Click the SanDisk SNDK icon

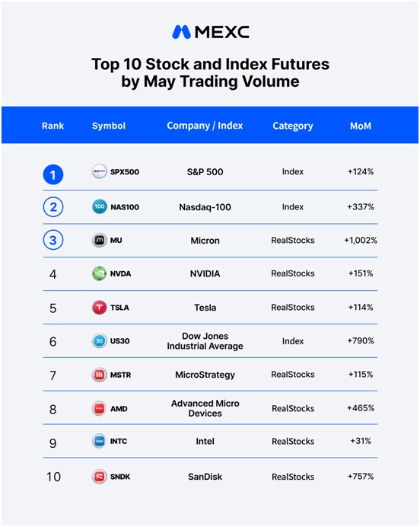100,476
